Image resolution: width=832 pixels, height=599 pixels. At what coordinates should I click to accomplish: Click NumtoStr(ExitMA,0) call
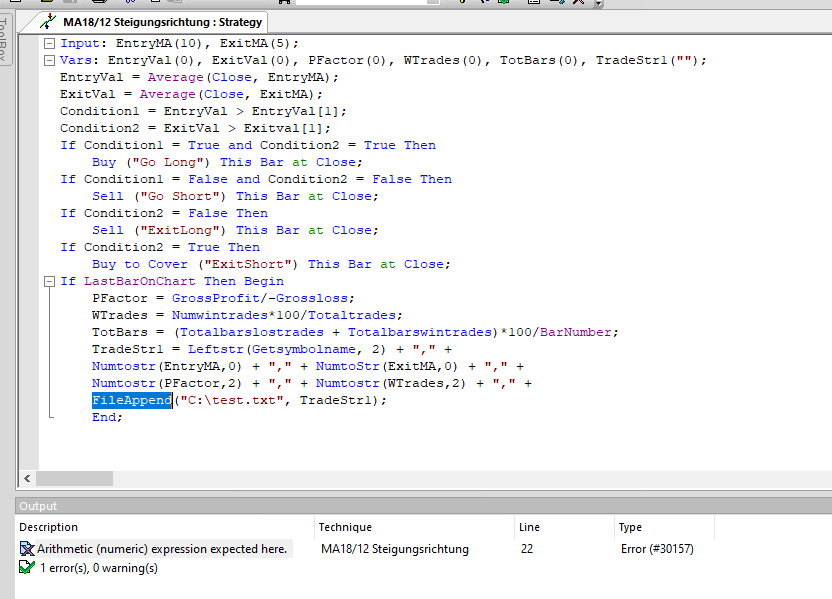(x=386, y=366)
